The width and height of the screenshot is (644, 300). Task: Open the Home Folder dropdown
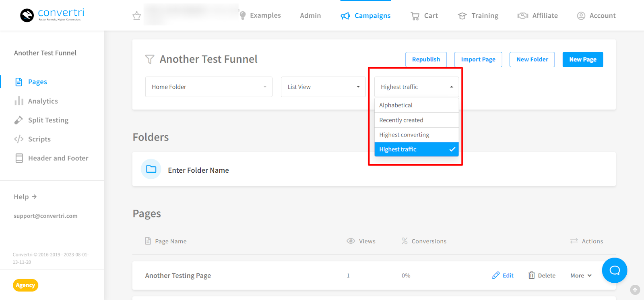208,87
